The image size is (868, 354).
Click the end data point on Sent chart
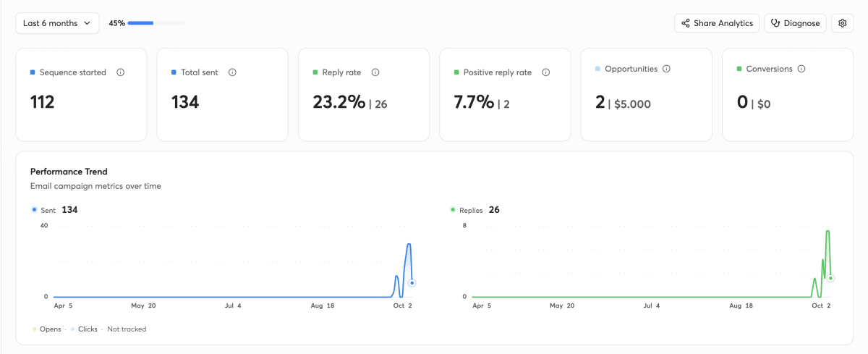pyautogui.click(x=412, y=283)
